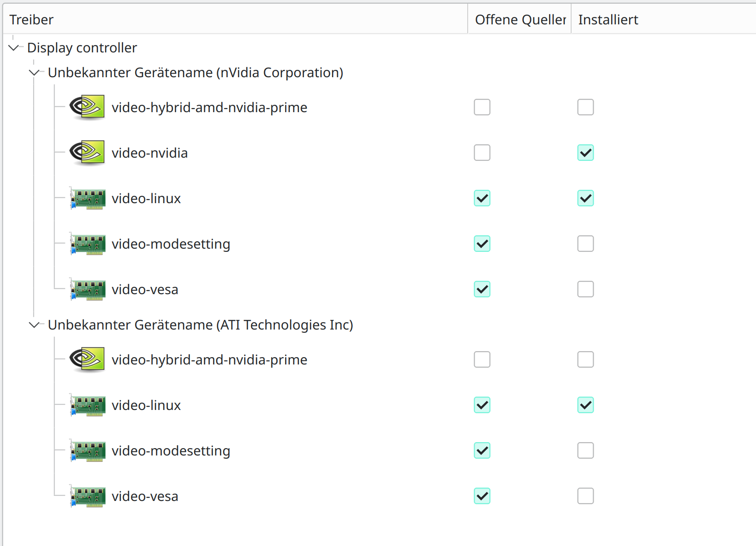Click the Offene Quellen column header
Viewport: 756px width, 546px height.
coord(520,20)
